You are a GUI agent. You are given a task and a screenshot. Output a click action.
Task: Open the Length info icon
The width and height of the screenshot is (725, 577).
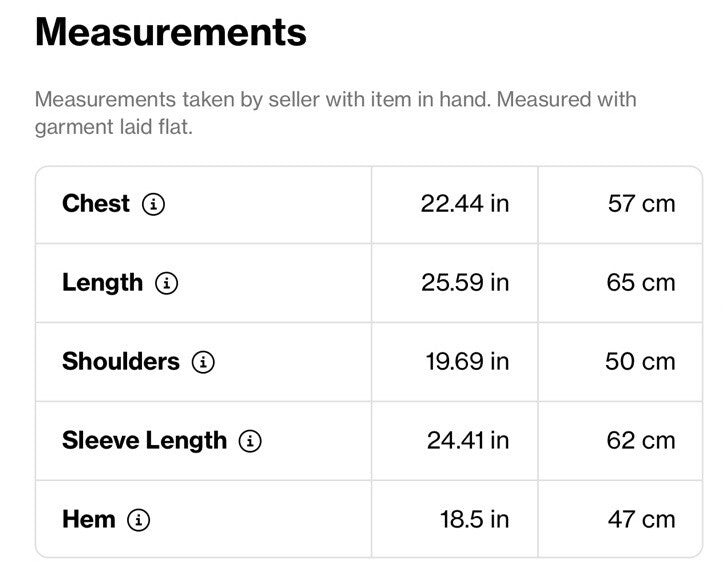click(166, 283)
